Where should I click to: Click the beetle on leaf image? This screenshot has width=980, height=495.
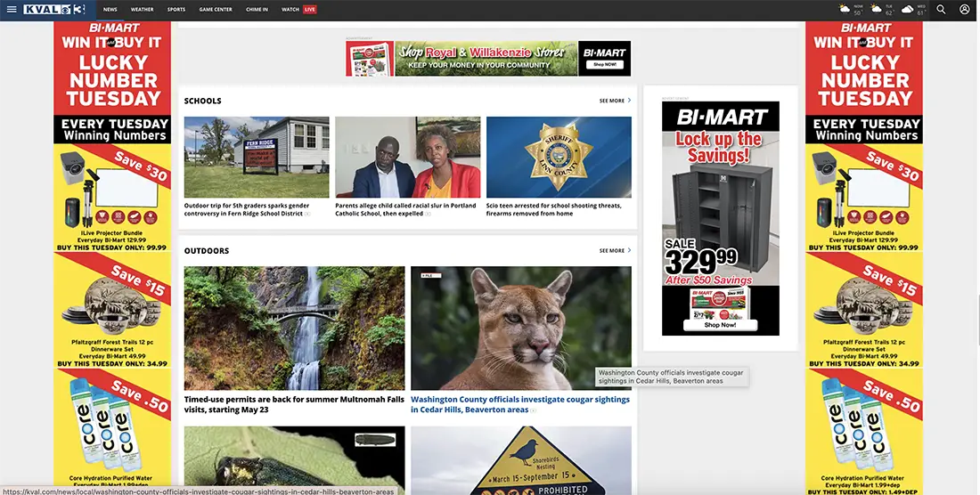point(294,460)
